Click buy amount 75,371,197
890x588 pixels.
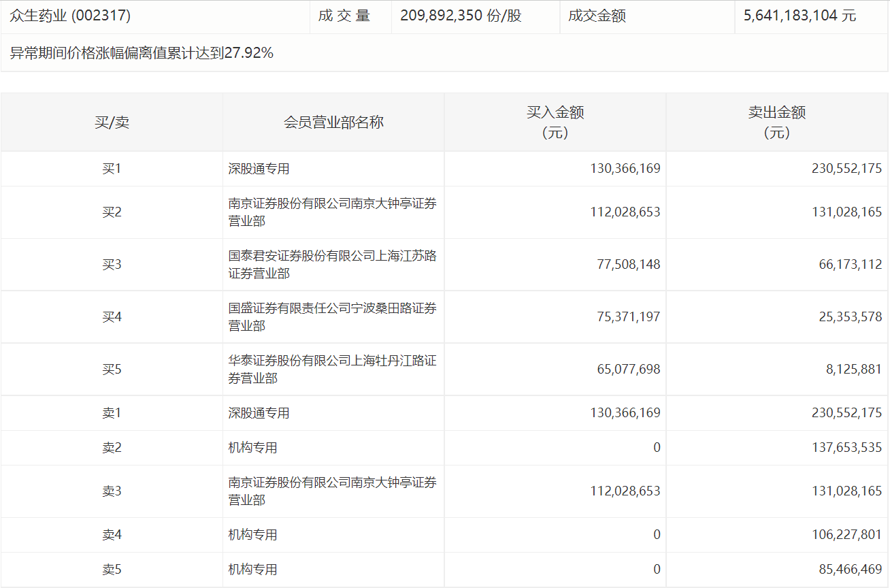pos(629,317)
